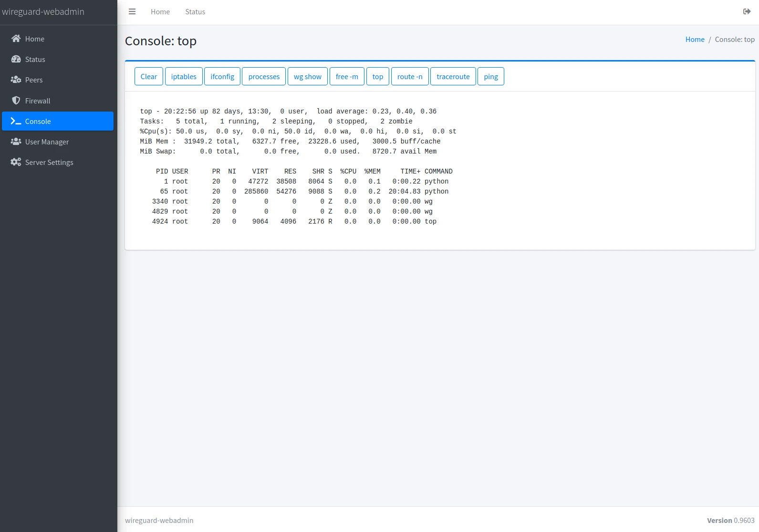Click the %Cpu(s) output line

coord(298,131)
